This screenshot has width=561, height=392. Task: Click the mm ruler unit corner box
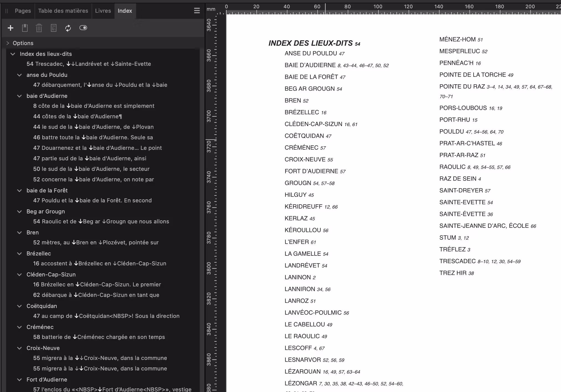[x=211, y=9]
